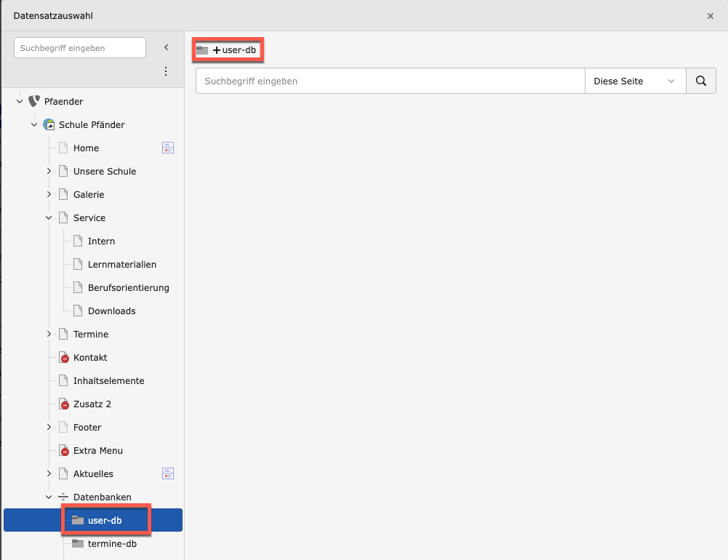Click the content module icon in the Aktuelles row

[x=167, y=473]
